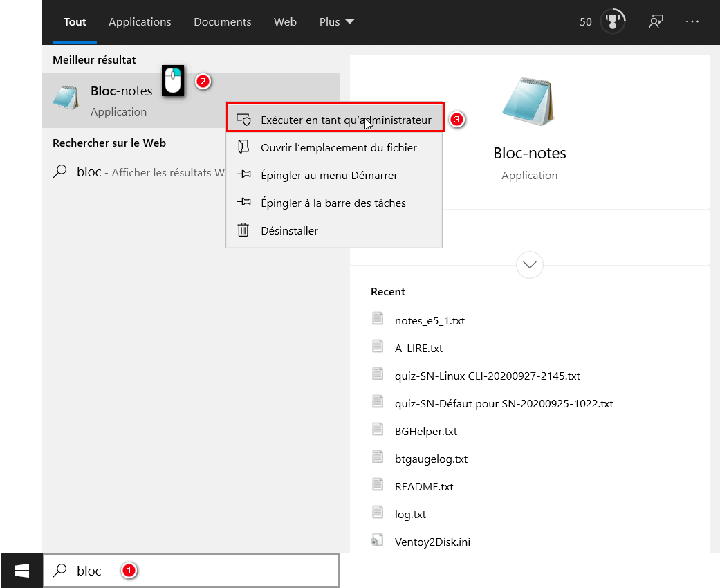Click the pin icon for Épingler au menu Démarrer
The height and width of the screenshot is (588, 720).
[244, 174]
